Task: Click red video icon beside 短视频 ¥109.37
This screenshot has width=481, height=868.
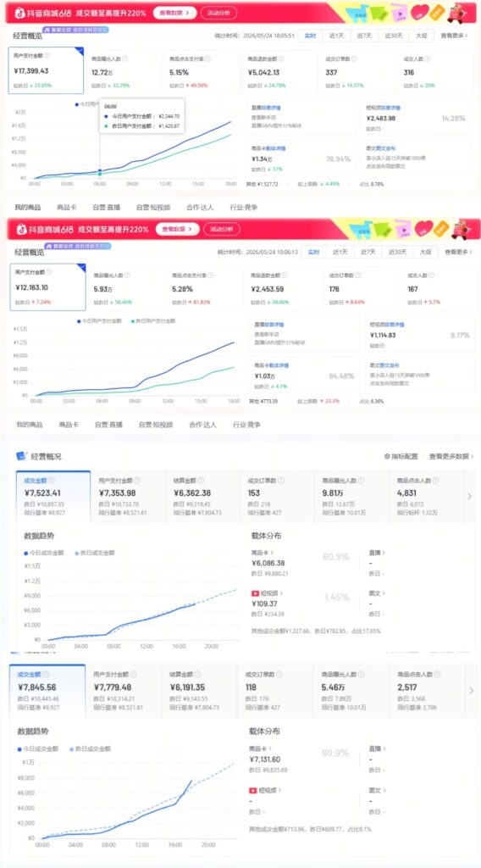Action: (x=255, y=593)
